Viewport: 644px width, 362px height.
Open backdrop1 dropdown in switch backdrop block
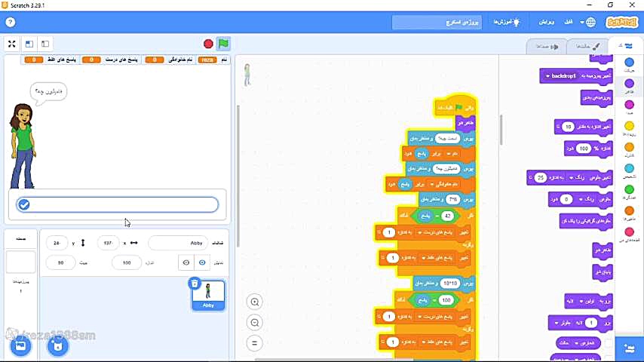tap(560, 76)
